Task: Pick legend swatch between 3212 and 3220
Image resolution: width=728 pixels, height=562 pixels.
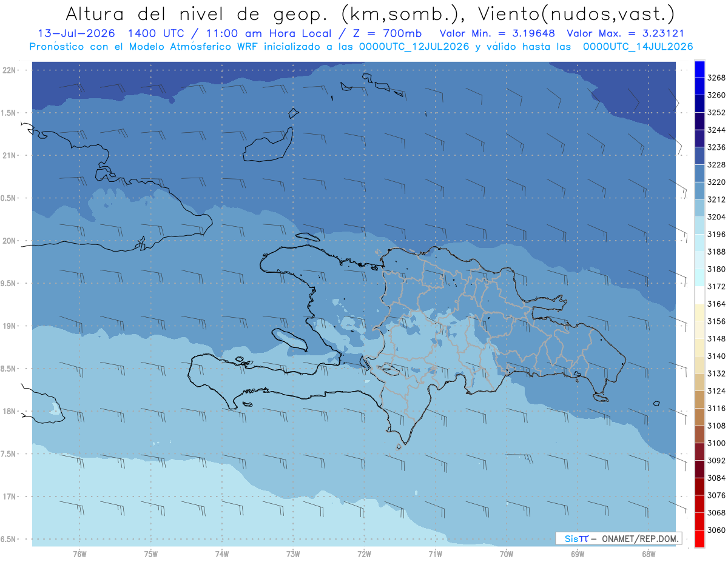Action: (x=699, y=190)
